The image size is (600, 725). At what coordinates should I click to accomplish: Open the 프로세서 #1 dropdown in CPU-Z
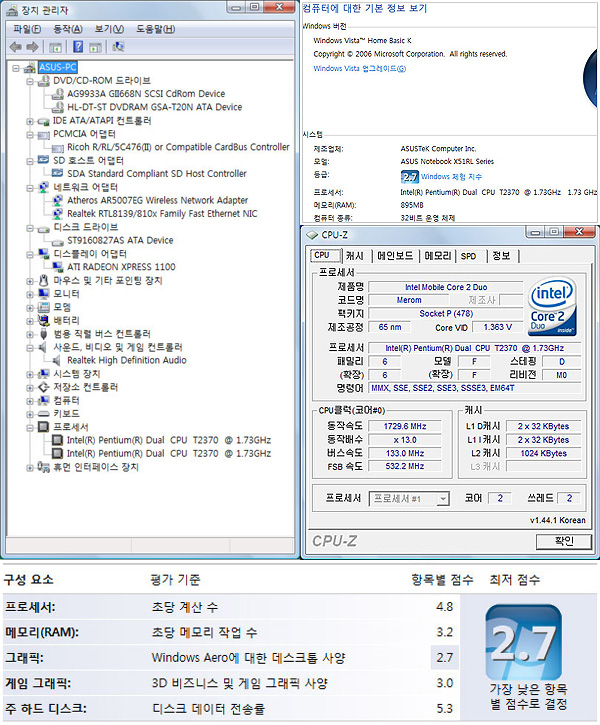point(443,499)
